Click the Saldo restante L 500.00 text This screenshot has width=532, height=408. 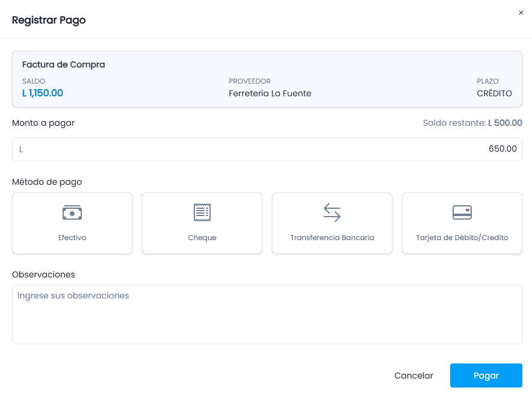472,123
